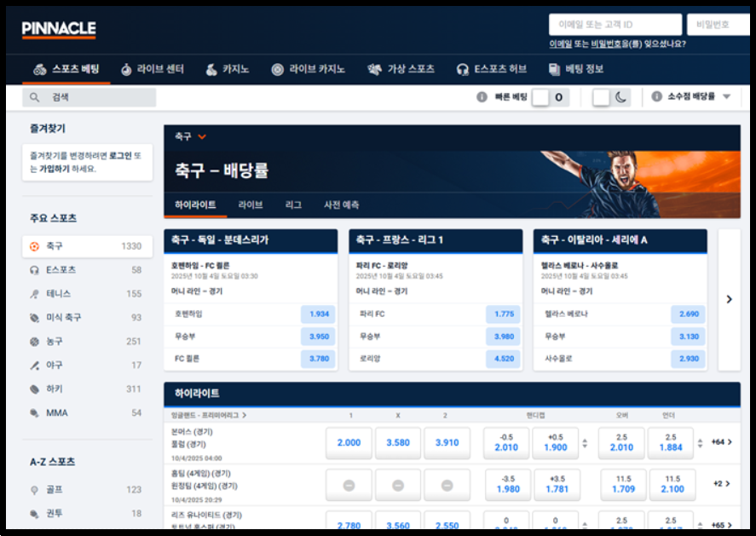Screen dimensions: 756x536
Task: Switch to the 라이브 tab
Action: point(251,205)
